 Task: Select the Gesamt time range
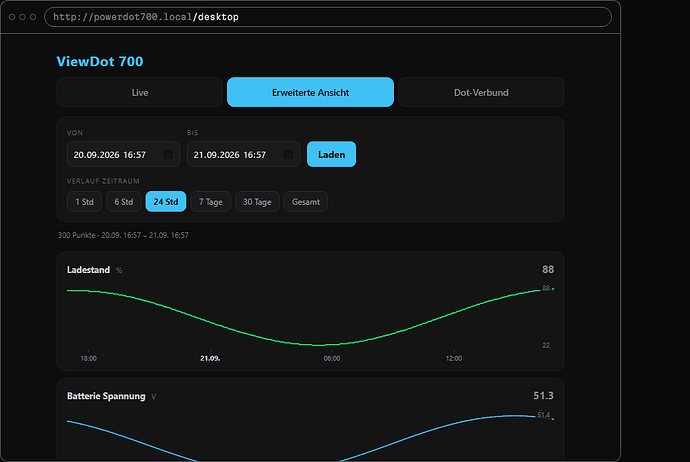306,202
